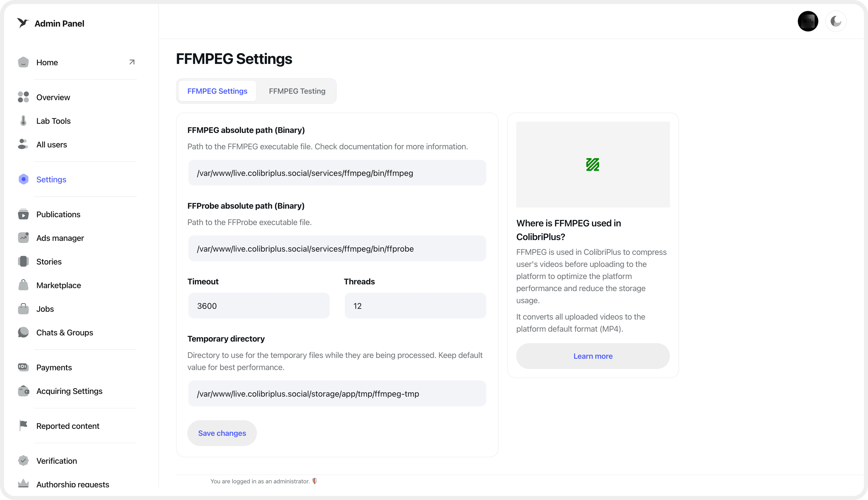Click the Payments banknote icon
868x500 pixels.
click(x=23, y=367)
